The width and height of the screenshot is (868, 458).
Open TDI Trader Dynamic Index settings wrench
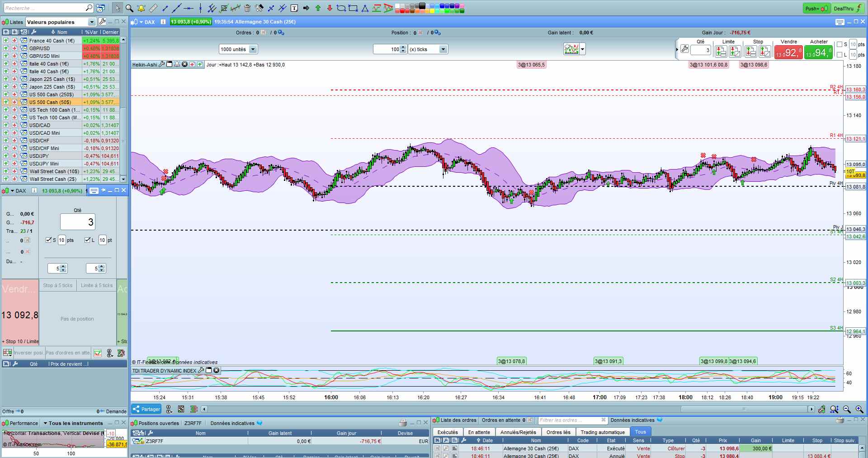coord(201,370)
